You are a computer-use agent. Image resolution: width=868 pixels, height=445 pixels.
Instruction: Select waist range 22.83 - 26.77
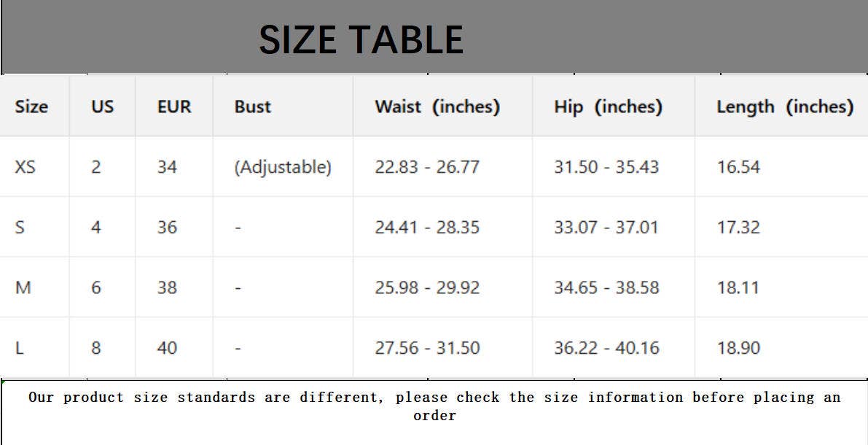pos(427,167)
